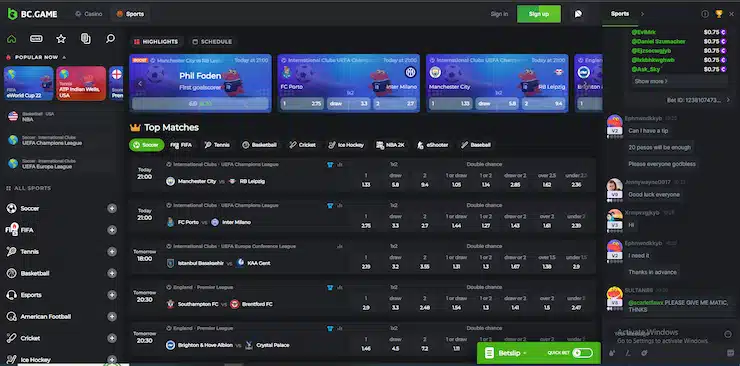This screenshot has width=740, height=366.
Task: Add Soccer with its plus icon
Action: tap(112, 208)
